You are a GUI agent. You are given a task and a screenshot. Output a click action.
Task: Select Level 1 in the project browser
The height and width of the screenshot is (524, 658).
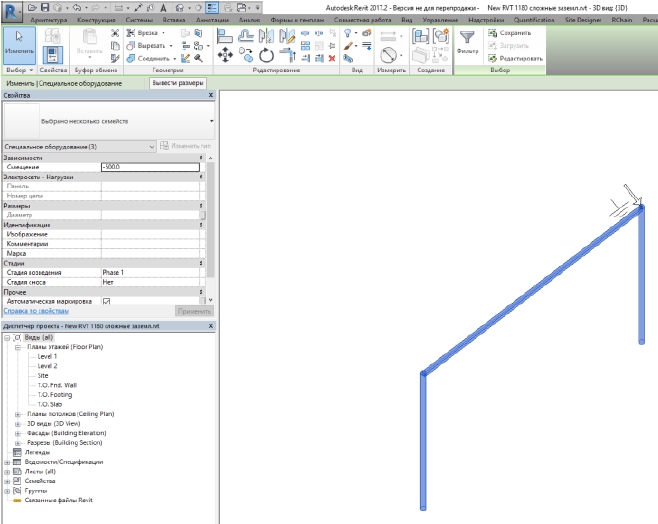click(x=47, y=356)
